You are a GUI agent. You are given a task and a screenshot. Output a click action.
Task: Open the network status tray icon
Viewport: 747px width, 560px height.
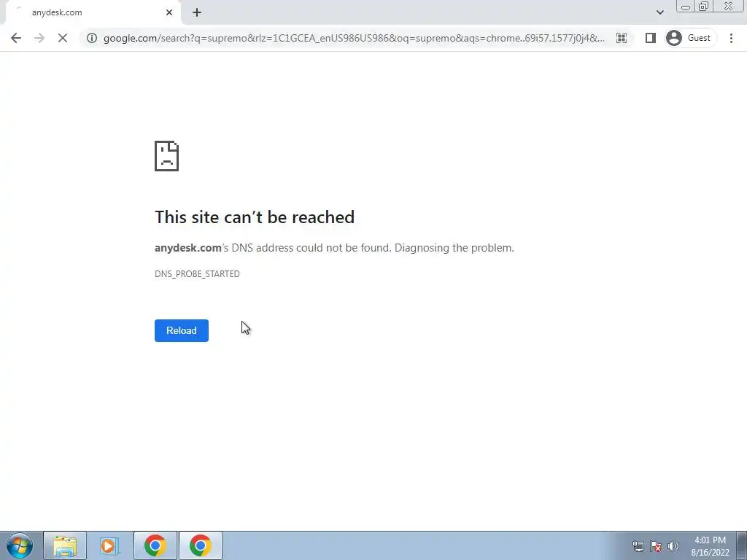point(638,546)
